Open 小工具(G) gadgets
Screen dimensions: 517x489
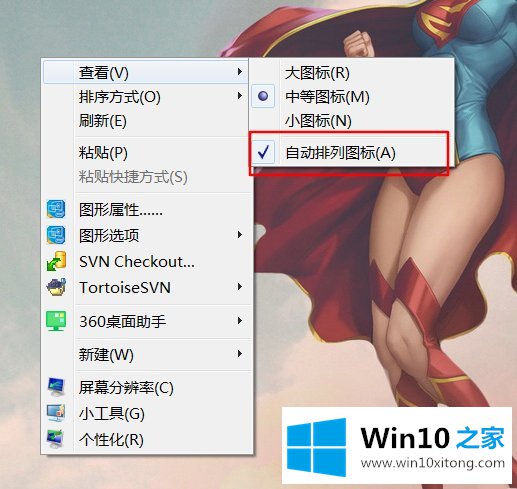tap(146, 413)
